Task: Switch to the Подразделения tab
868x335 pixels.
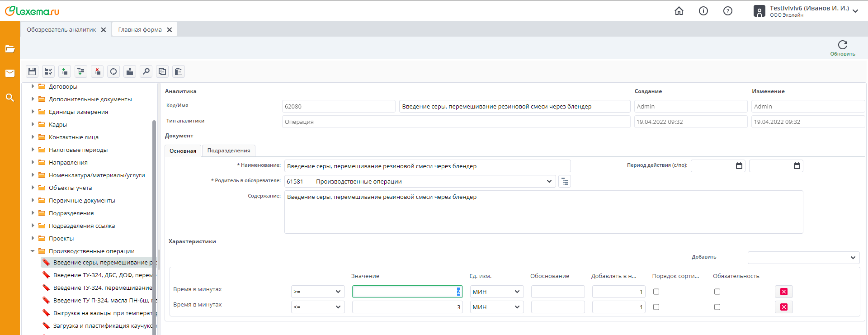Action: point(229,151)
